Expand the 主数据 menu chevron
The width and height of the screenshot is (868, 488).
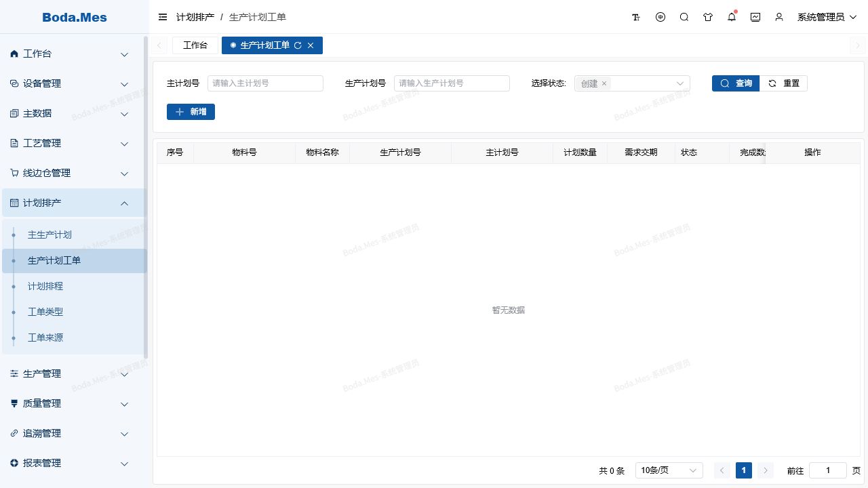[x=124, y=114]
